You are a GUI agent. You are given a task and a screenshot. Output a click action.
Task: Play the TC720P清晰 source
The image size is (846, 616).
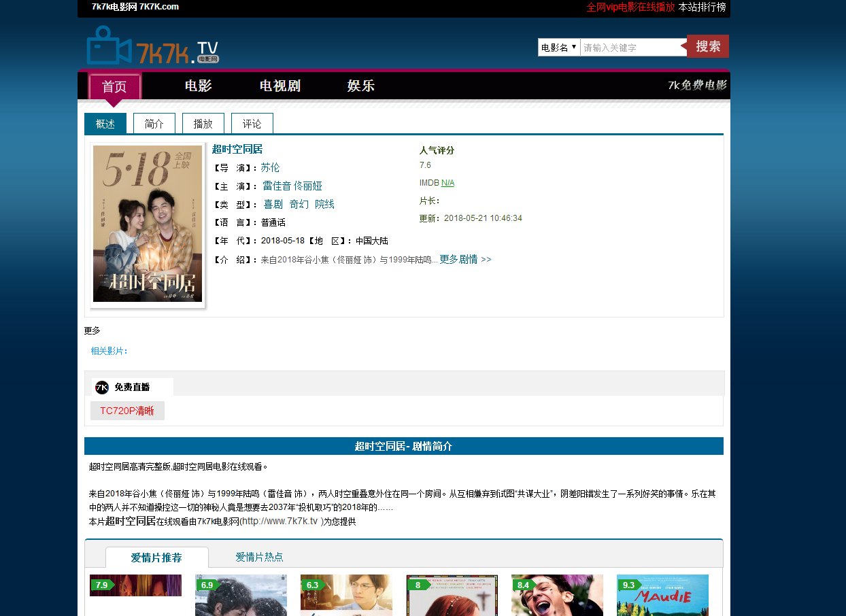tap(127, 411)
